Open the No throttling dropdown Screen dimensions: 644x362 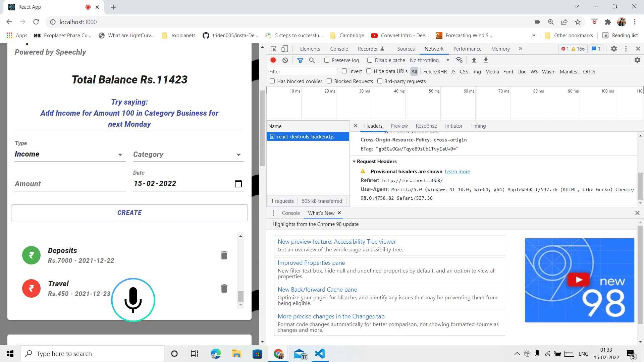pyautogui.click(x=429, y=60)
